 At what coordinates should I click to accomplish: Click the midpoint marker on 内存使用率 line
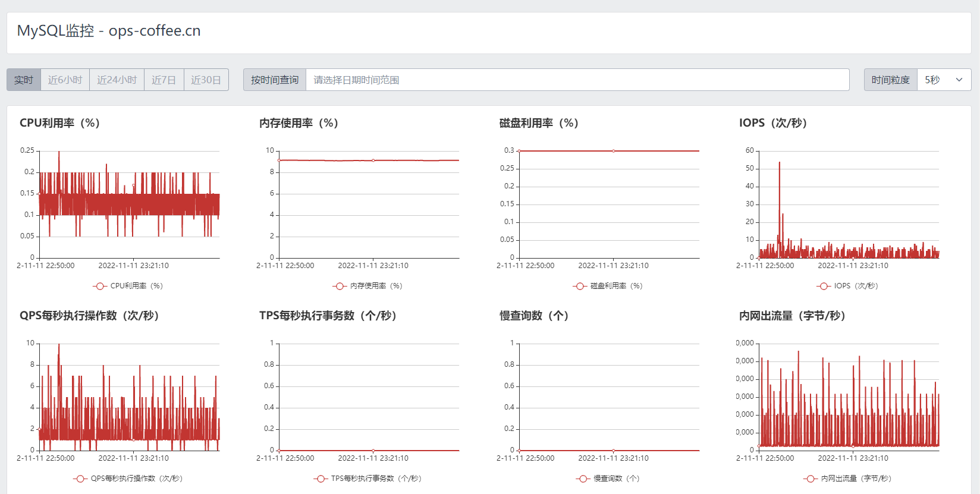point(373,161)
